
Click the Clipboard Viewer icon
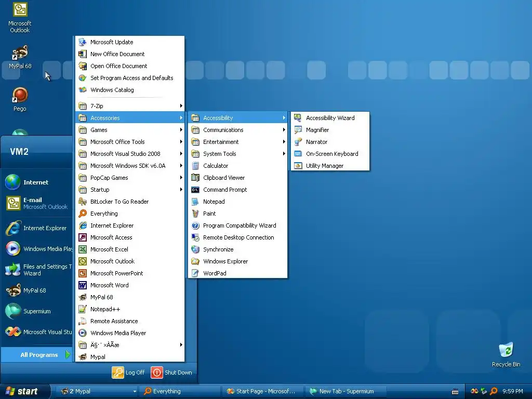195,178
